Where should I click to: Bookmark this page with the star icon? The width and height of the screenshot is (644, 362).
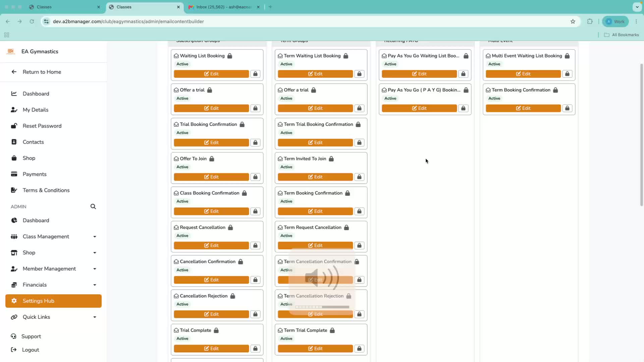click(573, 21)
